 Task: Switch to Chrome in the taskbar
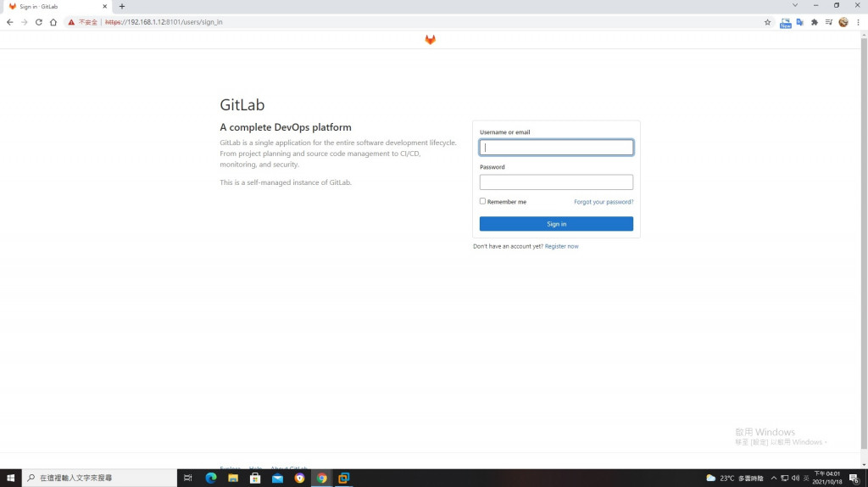[x=321, y=478]
